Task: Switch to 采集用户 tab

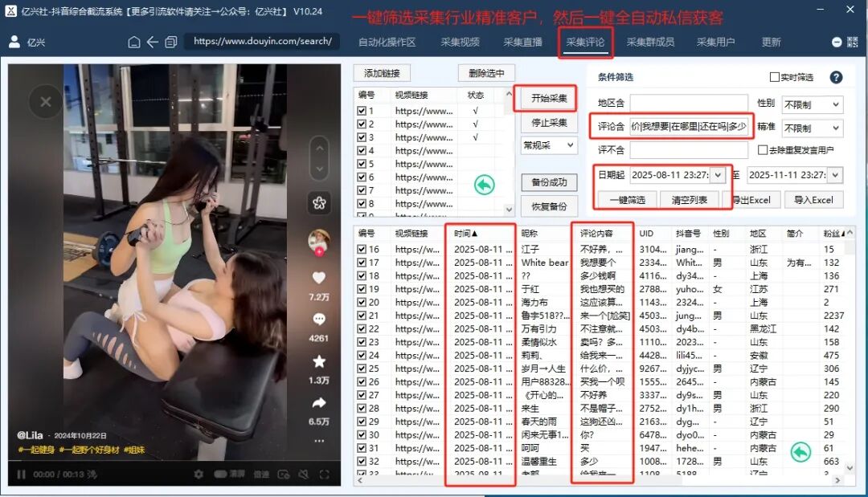Action: tap(716, 42)
